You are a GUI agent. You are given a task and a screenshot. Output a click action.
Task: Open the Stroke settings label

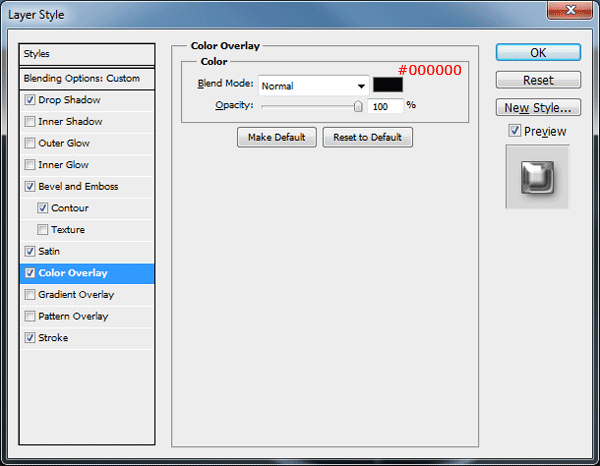tap(53, 338)
